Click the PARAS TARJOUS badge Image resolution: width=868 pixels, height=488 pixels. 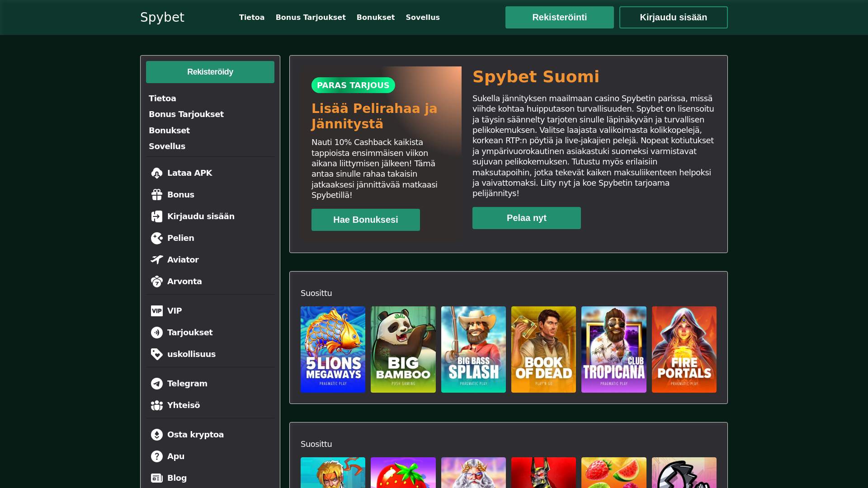pos(353,85)
